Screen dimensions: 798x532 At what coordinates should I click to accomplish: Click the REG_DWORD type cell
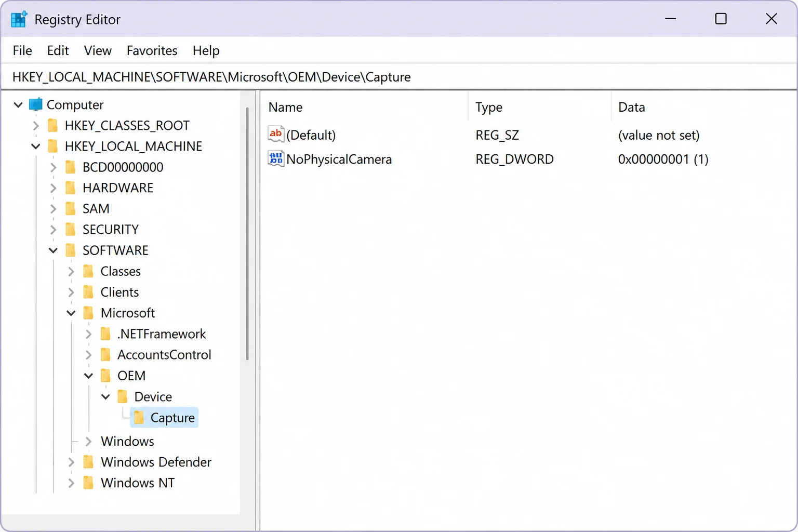(514, 159)
